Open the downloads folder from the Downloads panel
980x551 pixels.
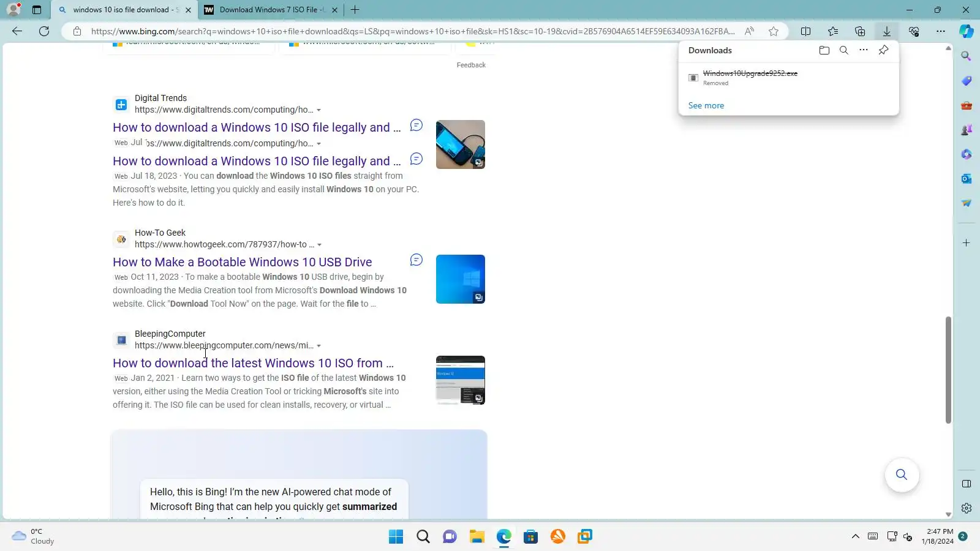[x=824, y=50]
